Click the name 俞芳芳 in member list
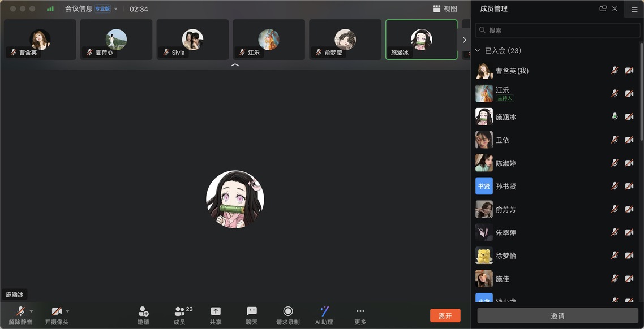Image resolution: width=644 pixels, height=329 pixels. tap(506, 210)
